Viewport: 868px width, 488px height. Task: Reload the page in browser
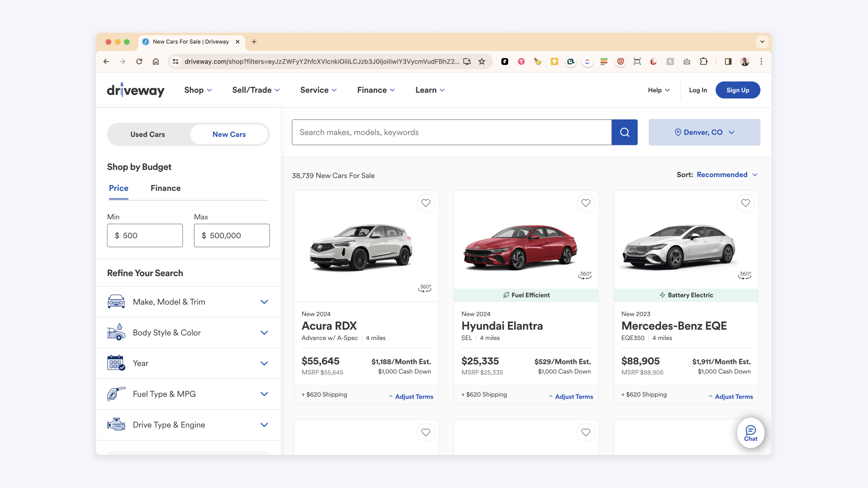pyautogui.click(x=139, y=61)
